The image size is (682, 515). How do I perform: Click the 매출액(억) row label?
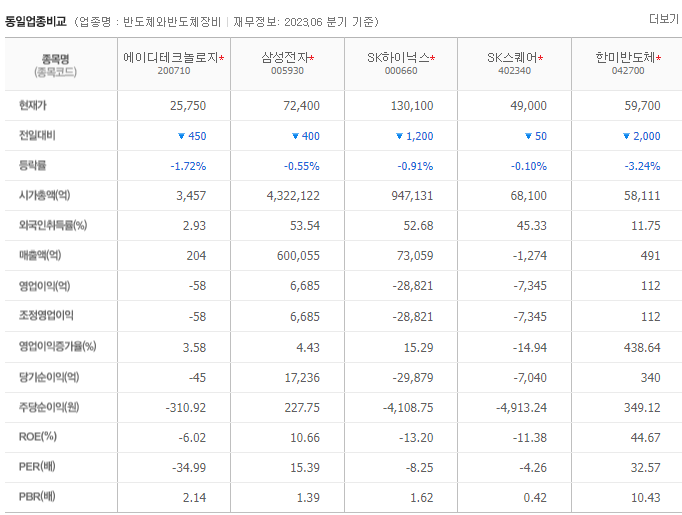(x=40, y=255)
